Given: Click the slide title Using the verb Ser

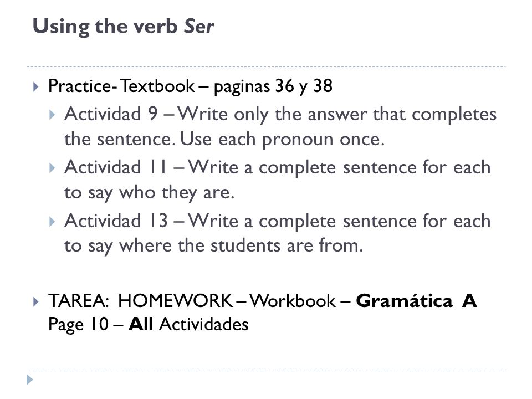Looking at the screenshot, I should [123, 27].
